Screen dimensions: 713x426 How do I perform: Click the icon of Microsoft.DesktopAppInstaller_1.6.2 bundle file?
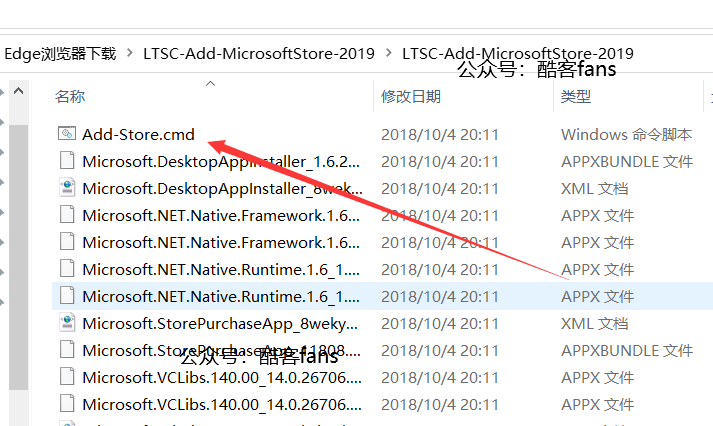67,161
